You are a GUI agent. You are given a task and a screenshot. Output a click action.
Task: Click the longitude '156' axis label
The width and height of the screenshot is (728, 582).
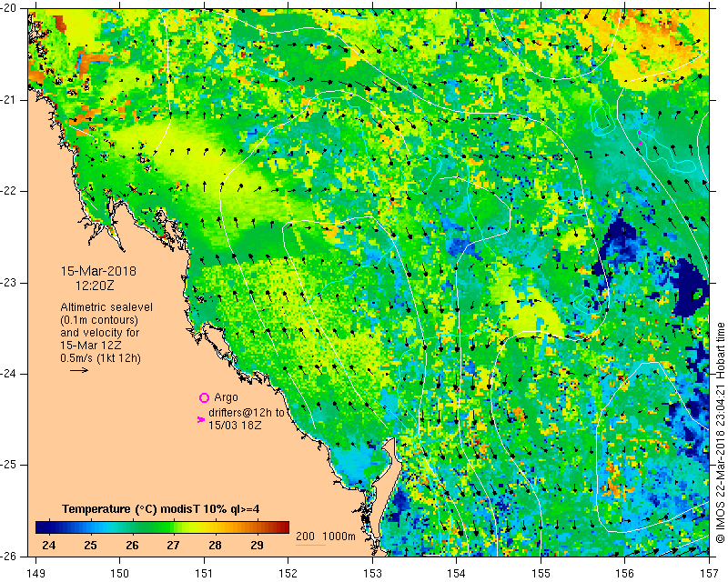tap(625, 574)
